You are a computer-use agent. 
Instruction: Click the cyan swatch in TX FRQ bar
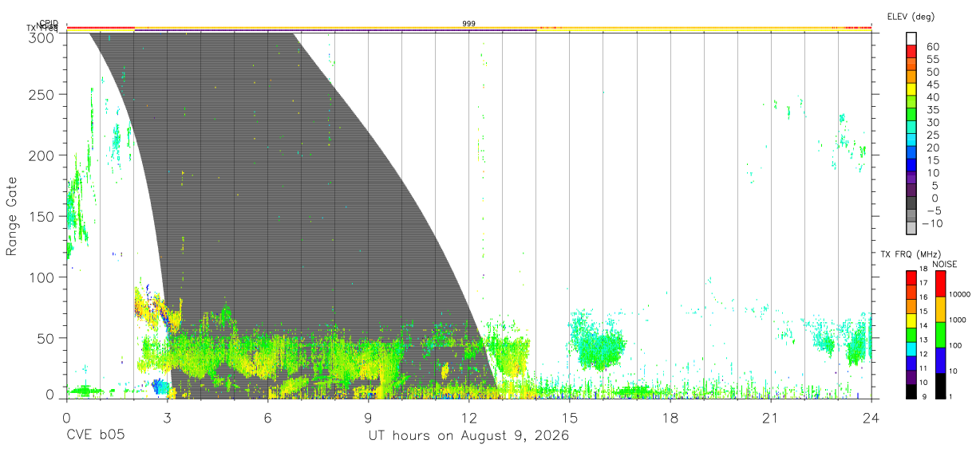pos(911,349)
